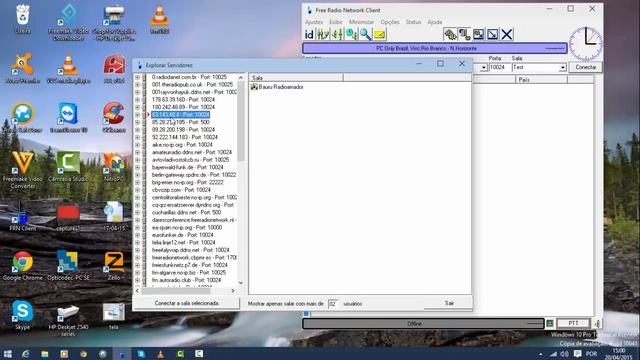The width and height of the screenshot is (640, 360).
Task: Expand the 0.radiodanet.com.br server node
Action: (138, 77)
